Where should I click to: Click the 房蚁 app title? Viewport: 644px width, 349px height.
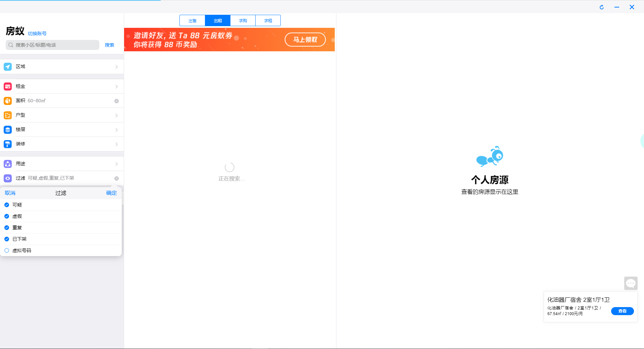coord(15,31)
